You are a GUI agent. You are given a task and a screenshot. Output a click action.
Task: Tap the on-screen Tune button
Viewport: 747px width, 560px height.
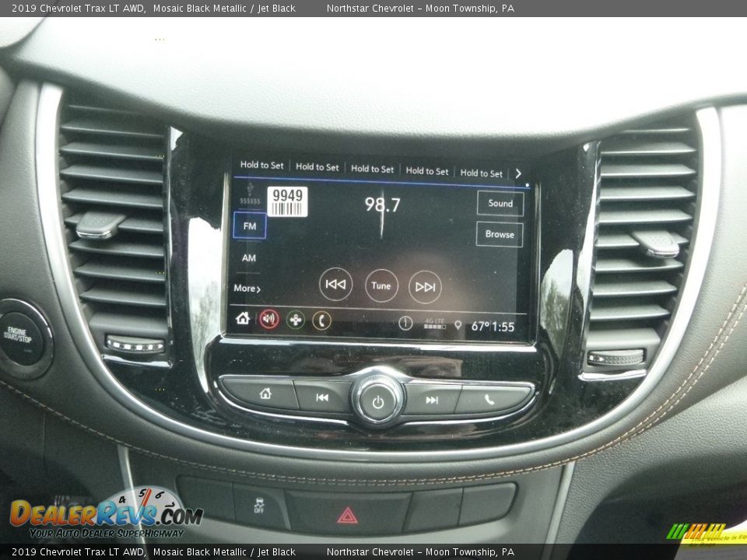pos(381,285)
